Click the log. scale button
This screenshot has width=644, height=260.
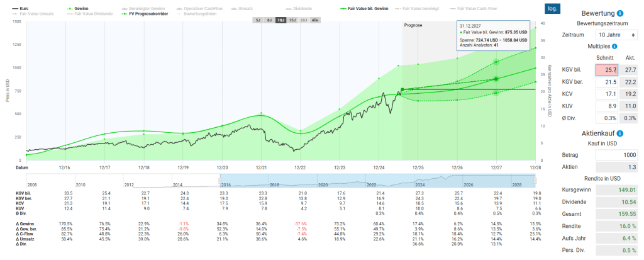click(552, 9)
